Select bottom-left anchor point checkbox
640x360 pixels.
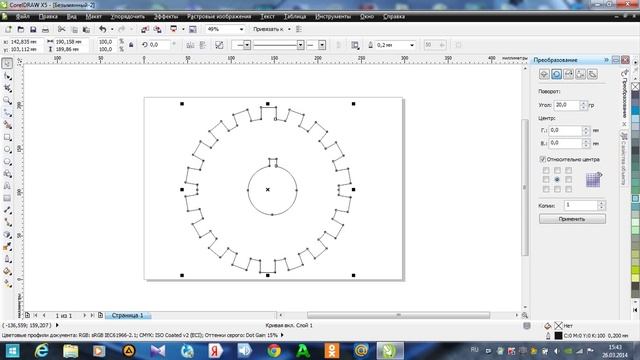546,189
